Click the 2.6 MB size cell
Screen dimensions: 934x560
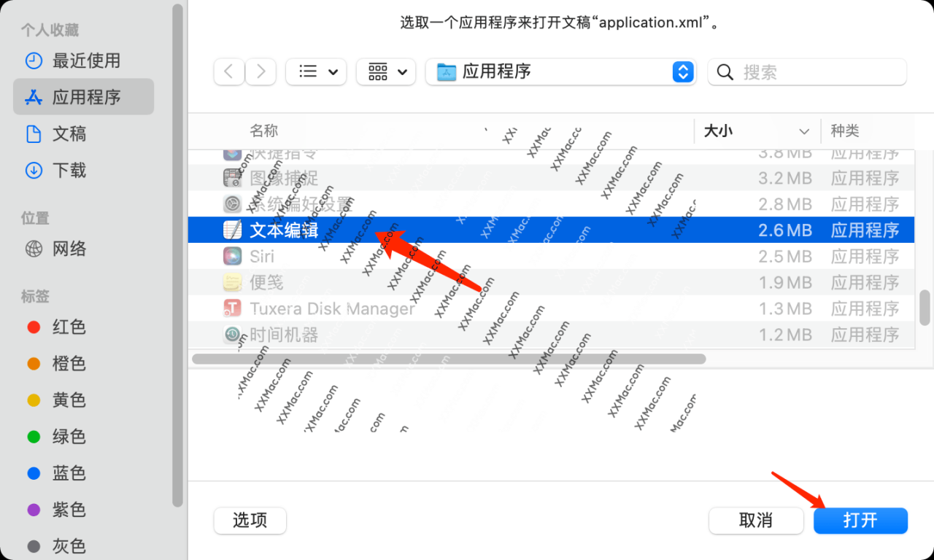point(784,230)
